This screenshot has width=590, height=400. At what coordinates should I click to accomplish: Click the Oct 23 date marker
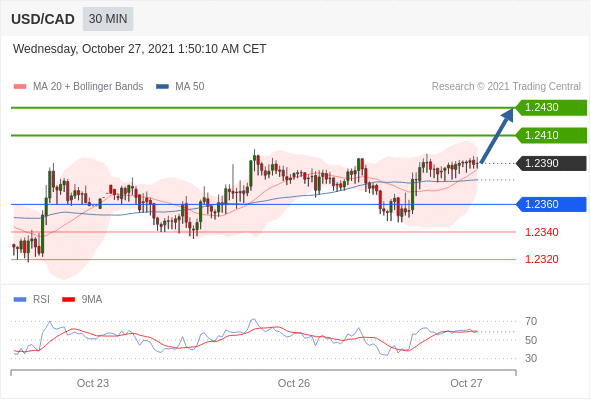tap(93, 383)
